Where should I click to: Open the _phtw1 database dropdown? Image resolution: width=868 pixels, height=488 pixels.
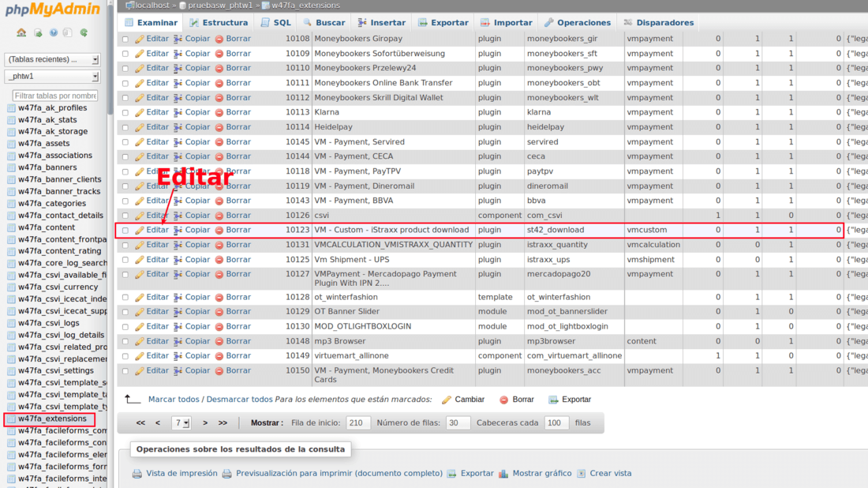(x=52, y=77)
